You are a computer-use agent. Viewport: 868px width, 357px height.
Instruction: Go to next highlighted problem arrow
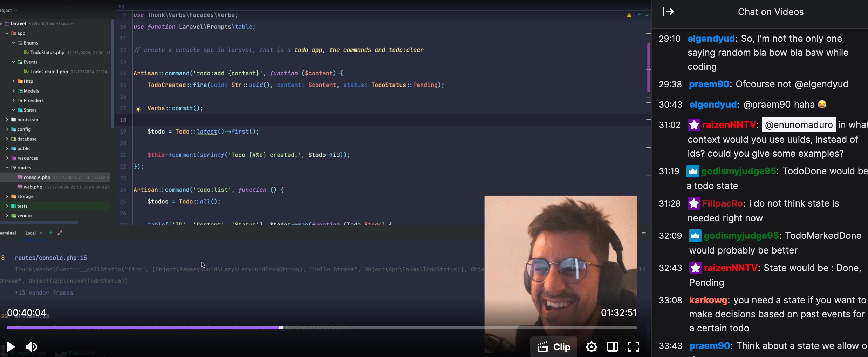click(x=647, y=15)
